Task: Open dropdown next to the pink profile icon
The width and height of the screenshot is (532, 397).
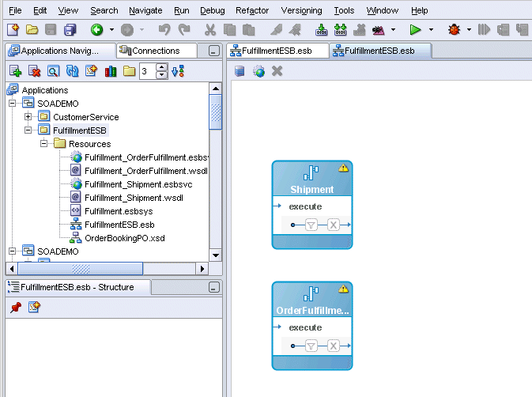Action: (x=393, y=30)
